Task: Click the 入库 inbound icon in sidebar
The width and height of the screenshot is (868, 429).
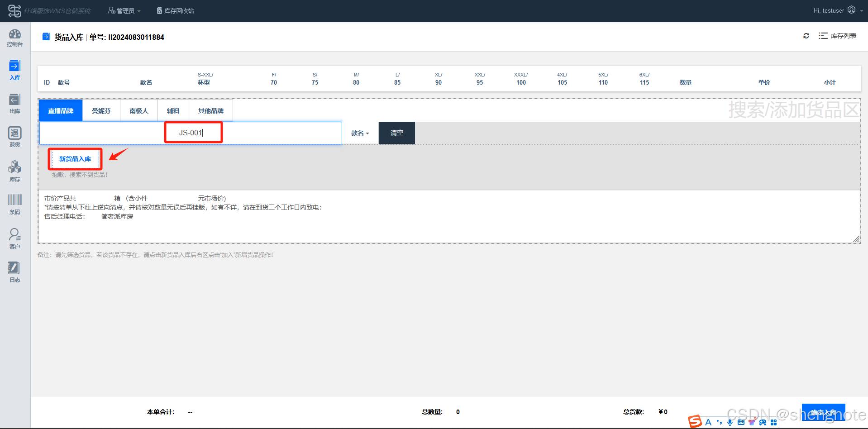Action: pyautogui.click(x=15, y=71)
